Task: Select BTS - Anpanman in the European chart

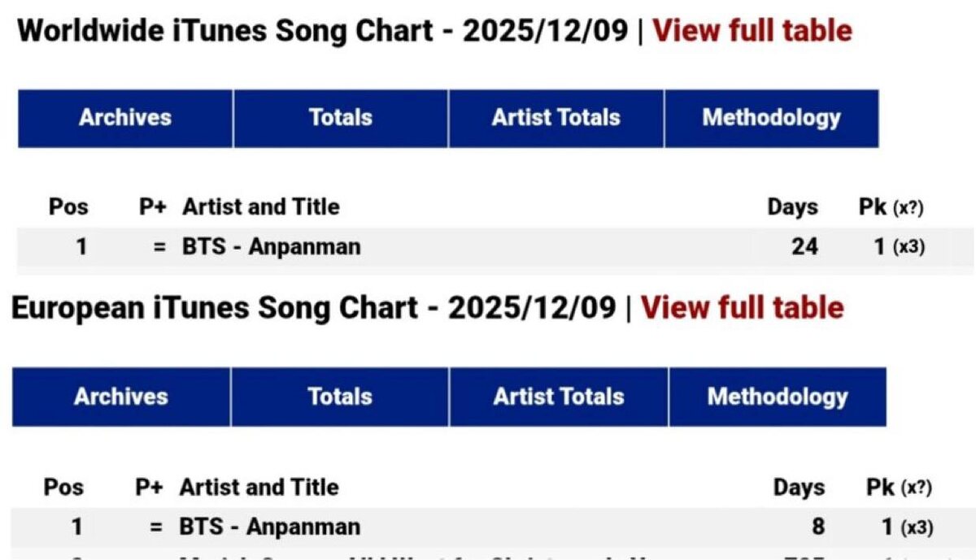Action: point(269,527)
